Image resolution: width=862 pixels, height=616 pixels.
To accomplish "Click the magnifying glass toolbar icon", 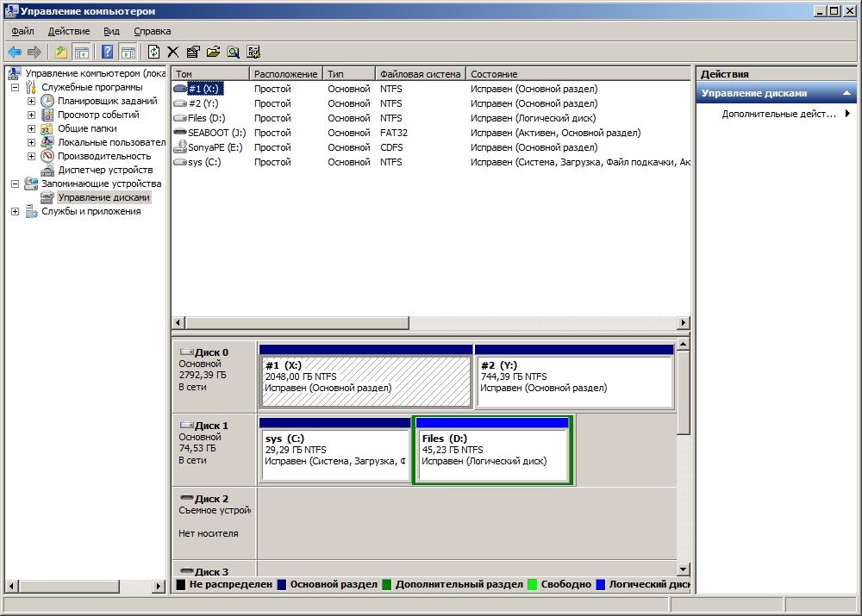I will pos(233,52).
